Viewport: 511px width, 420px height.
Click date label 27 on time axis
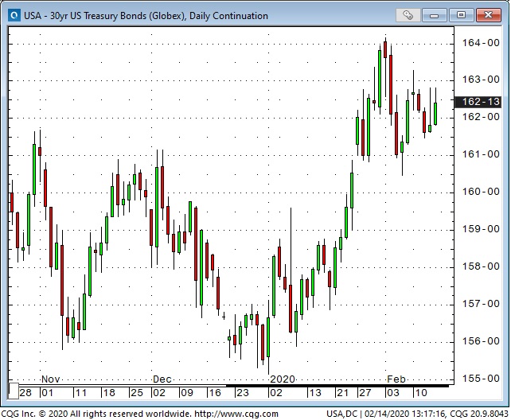(x=365, y=393)
